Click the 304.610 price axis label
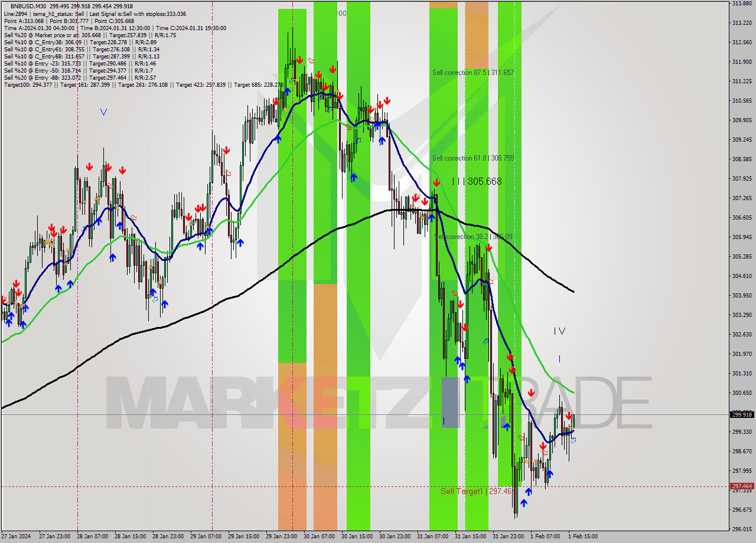The width and height of the screenshot is (756, 543). click(742, 276)
